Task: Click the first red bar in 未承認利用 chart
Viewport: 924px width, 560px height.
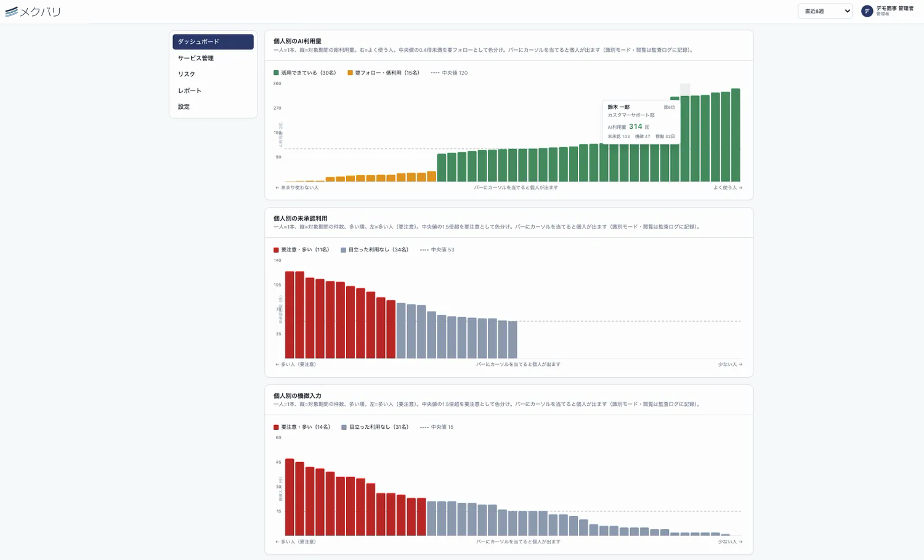Action: click(x=290, y=315)
